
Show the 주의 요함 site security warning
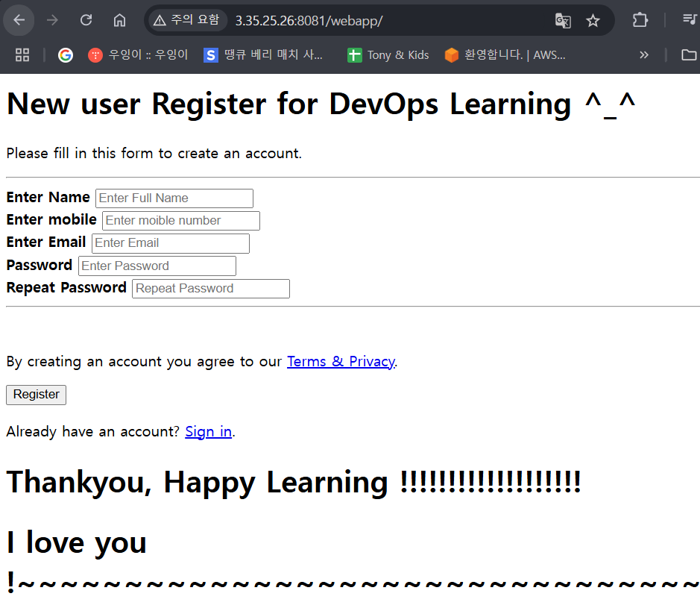coord(186,20)
